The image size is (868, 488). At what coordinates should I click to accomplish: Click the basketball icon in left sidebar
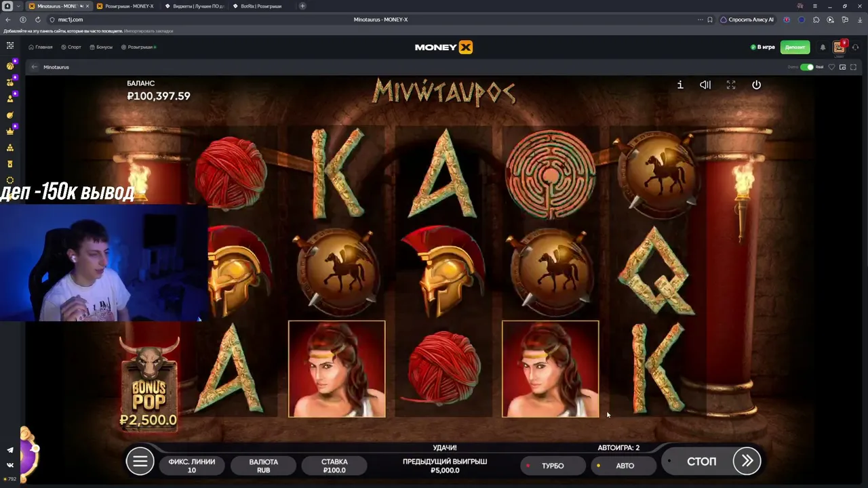click(10, 66)
